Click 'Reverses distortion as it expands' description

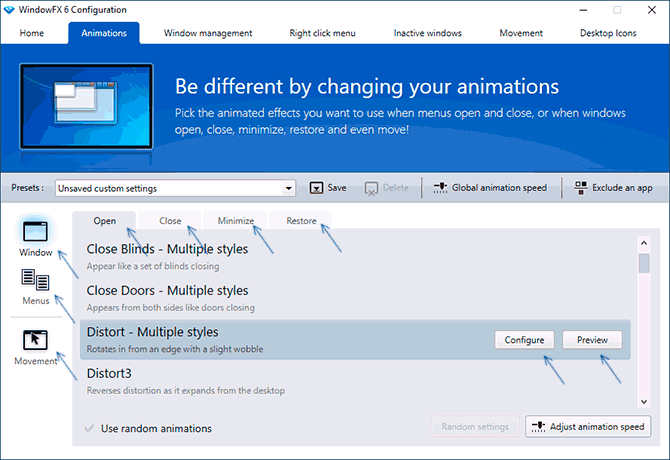tap(186, 390)
